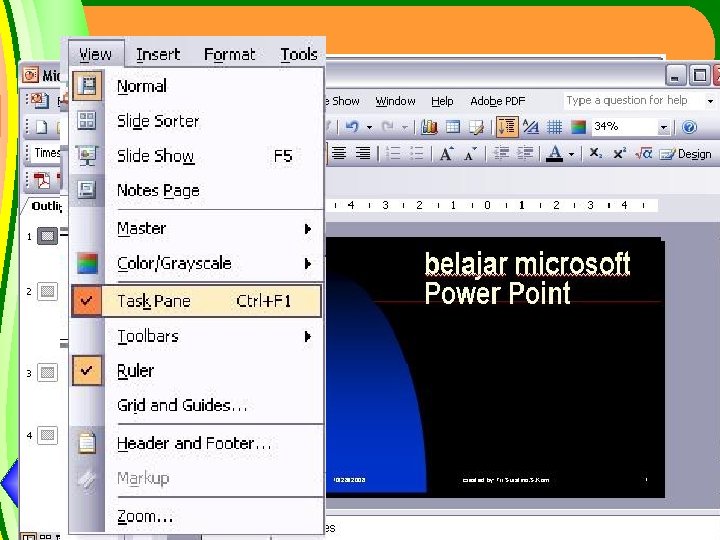Click the Undo arrow icon
This screenshot has height=540, width=720.
[x=352, y=127]
